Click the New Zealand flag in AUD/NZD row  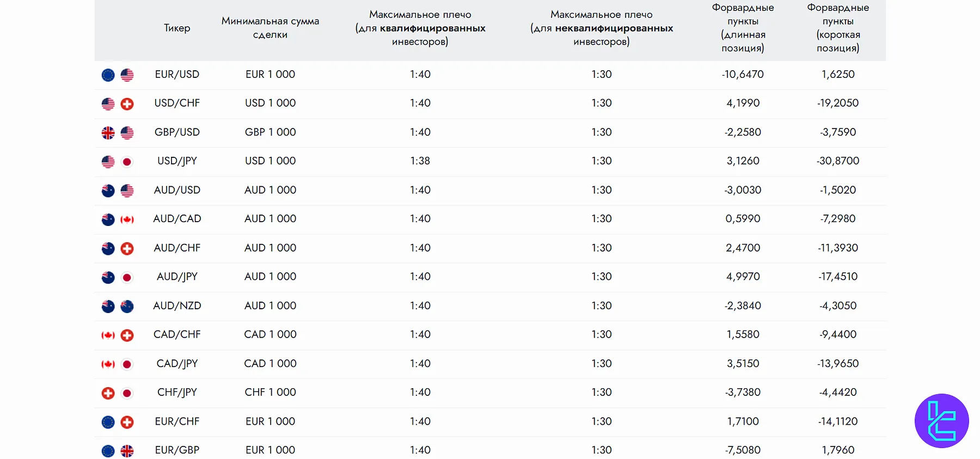pyautogui.click(x=127, y=307)
